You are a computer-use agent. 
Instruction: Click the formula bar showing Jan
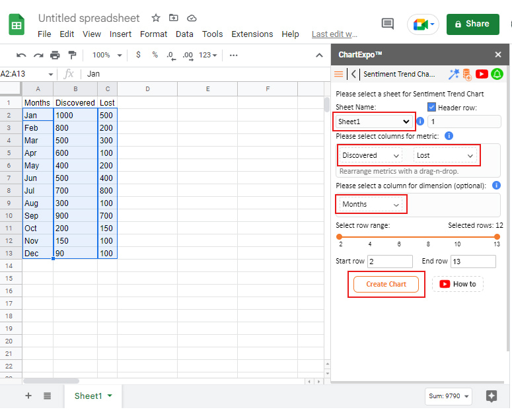click(204, 74)
